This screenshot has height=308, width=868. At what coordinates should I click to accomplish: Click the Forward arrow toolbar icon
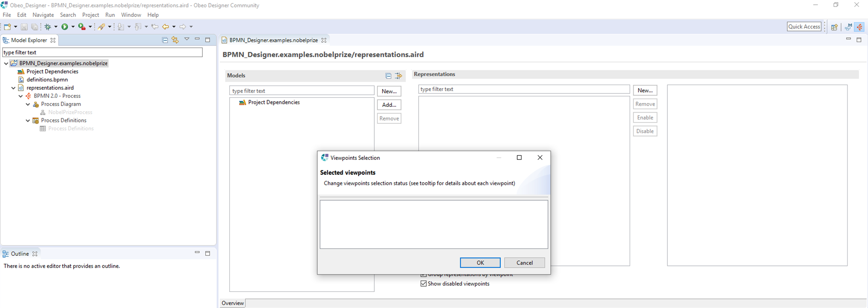183,27
